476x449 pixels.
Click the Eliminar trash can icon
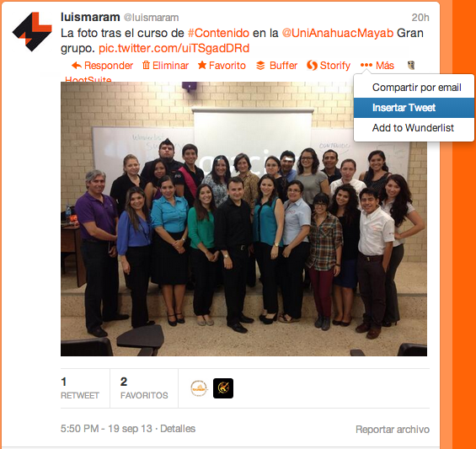146,65
